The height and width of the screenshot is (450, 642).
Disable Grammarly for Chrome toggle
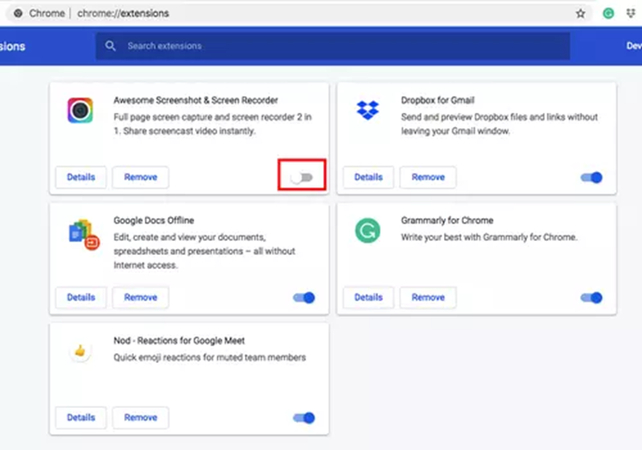(x=591, y=297)
